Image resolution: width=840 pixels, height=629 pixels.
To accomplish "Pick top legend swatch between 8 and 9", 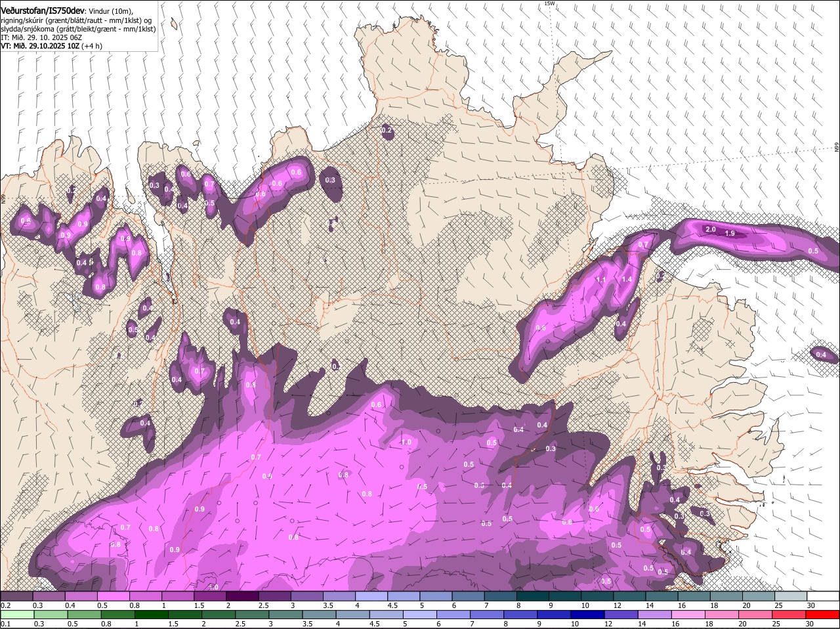I will tap(533, 596).
